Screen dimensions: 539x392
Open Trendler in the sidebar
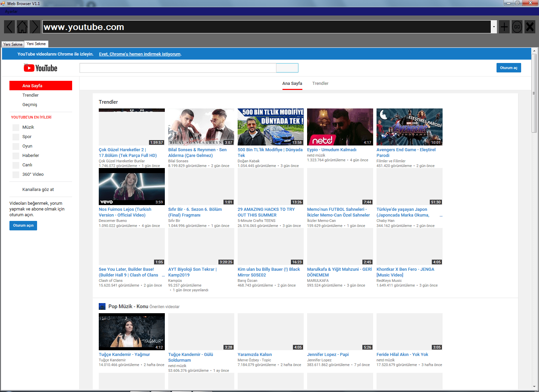pos(30,95)
